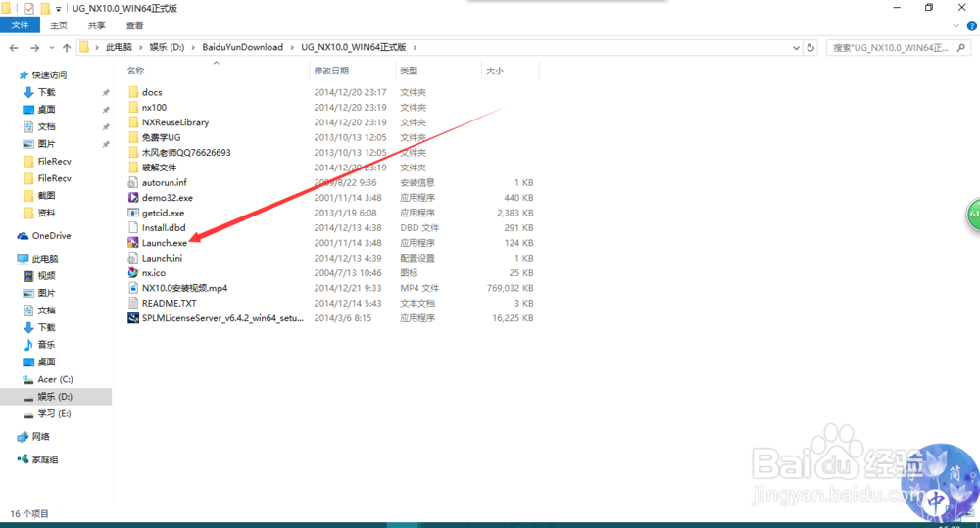Click the 769,032 KB size cell
The height and width of the screenshot is (528, 980).
click(510, 288)
